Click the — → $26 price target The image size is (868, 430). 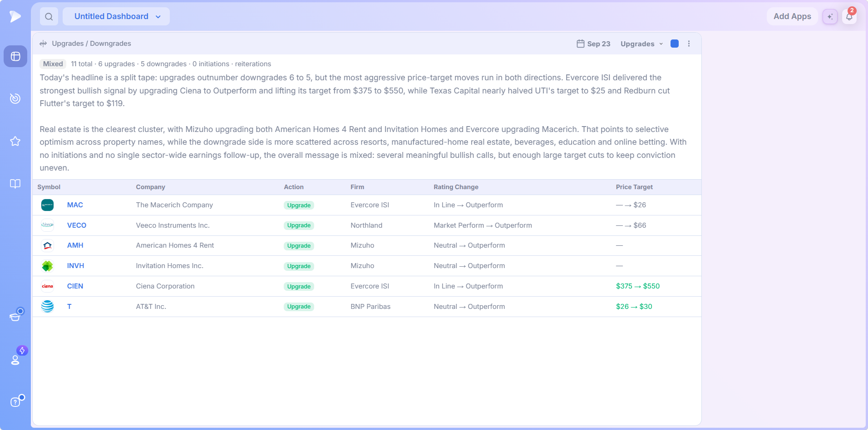pyautogui.click(x=631, y=205)
